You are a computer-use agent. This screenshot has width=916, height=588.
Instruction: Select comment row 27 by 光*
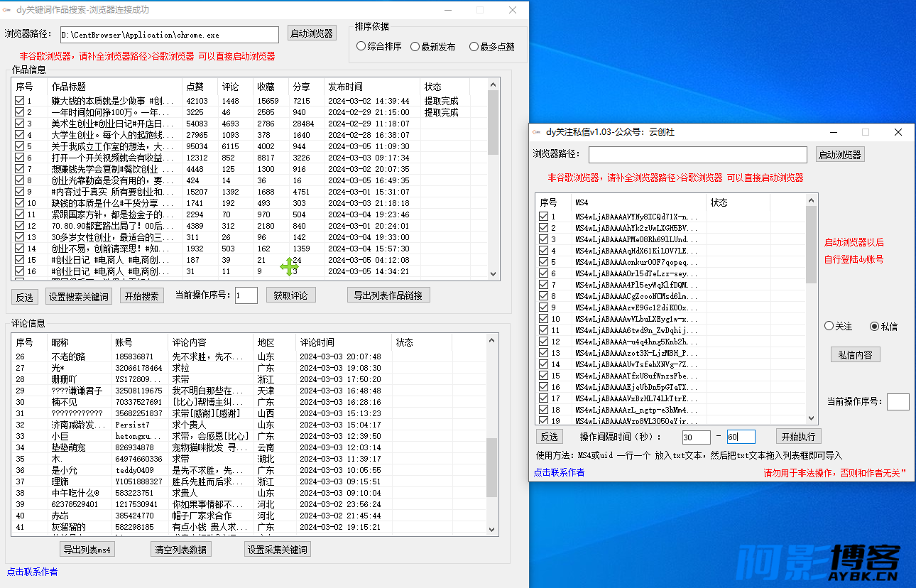tap(249, 368)
